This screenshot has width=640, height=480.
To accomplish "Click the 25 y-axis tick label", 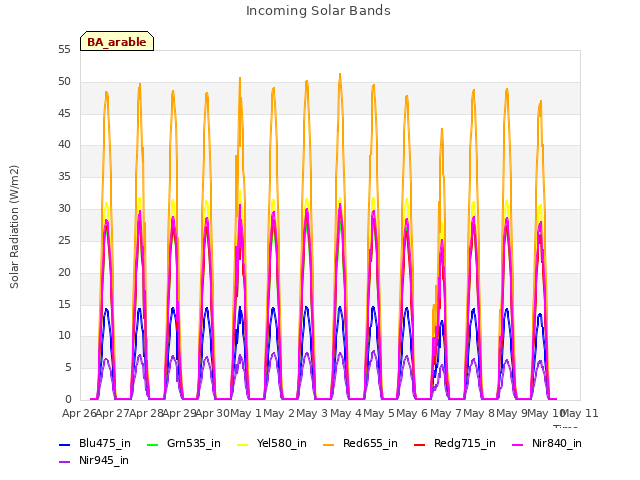I will [x=64, y=240].
